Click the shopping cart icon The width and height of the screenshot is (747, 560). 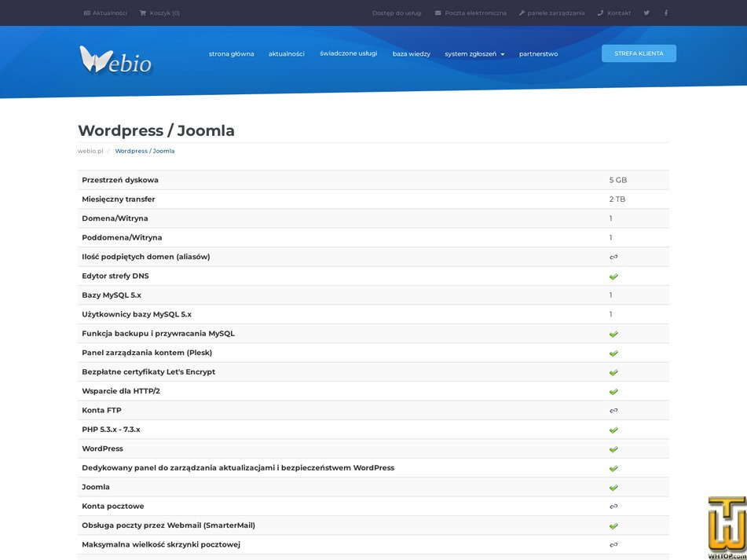(x=143, y=13)
